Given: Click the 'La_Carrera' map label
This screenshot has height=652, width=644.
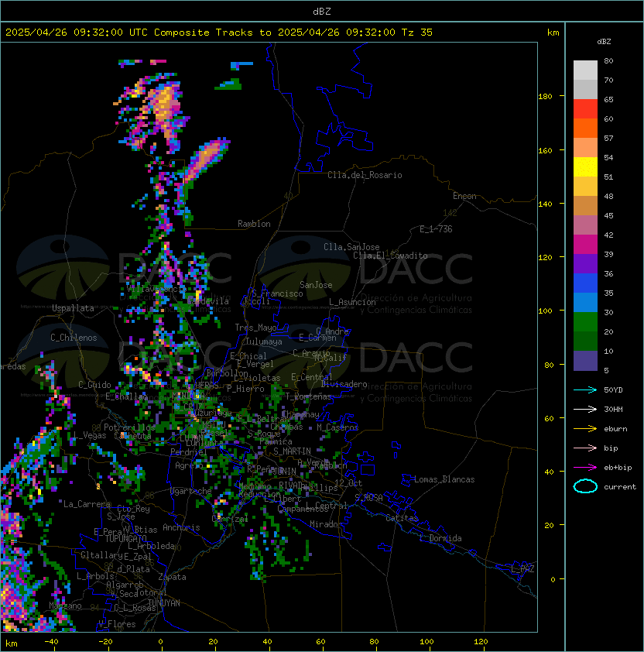Looking at the screenshot, I should tap(87, 504).
